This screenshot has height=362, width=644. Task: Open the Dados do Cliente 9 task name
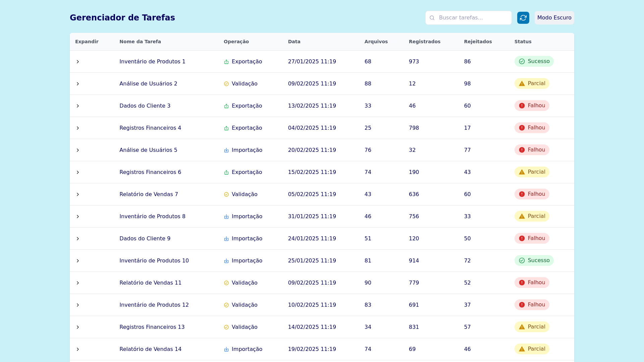145,239
